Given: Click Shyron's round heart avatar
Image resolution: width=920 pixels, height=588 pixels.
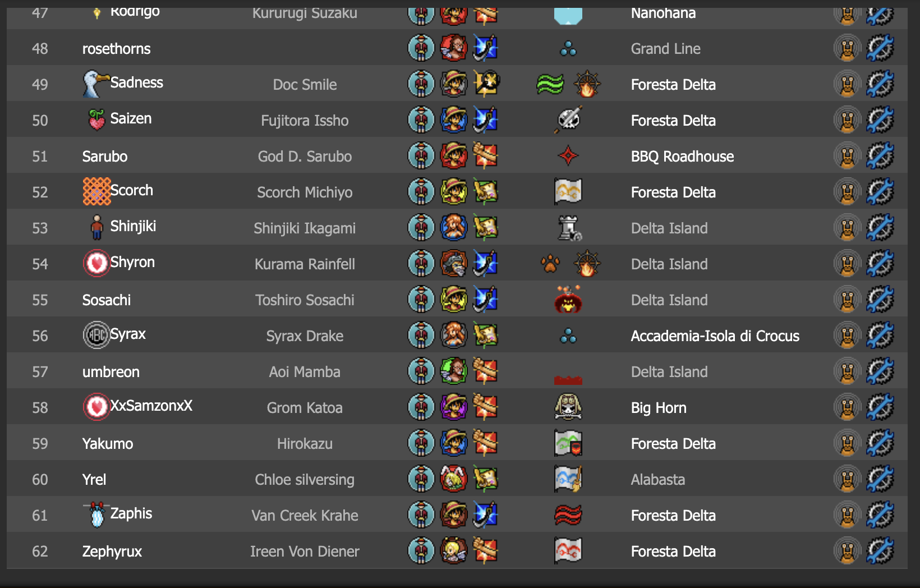Looking at the screenshot, I should tap(96, 263).
